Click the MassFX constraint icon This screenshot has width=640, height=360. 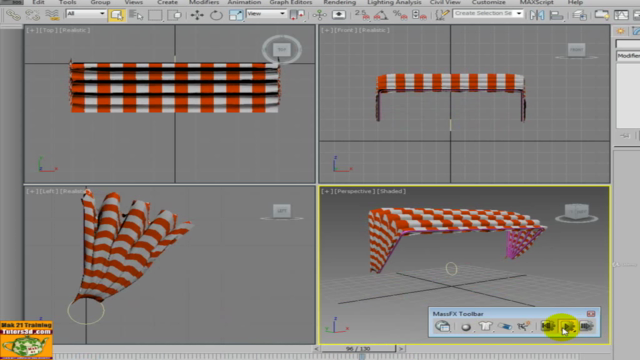[x=504, y=326]
